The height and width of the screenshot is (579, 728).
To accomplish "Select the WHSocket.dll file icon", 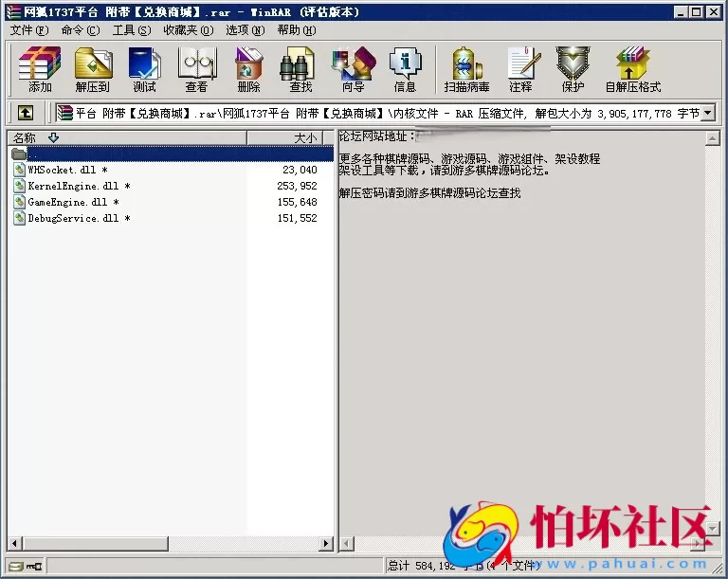I will [x=19, y=170].
